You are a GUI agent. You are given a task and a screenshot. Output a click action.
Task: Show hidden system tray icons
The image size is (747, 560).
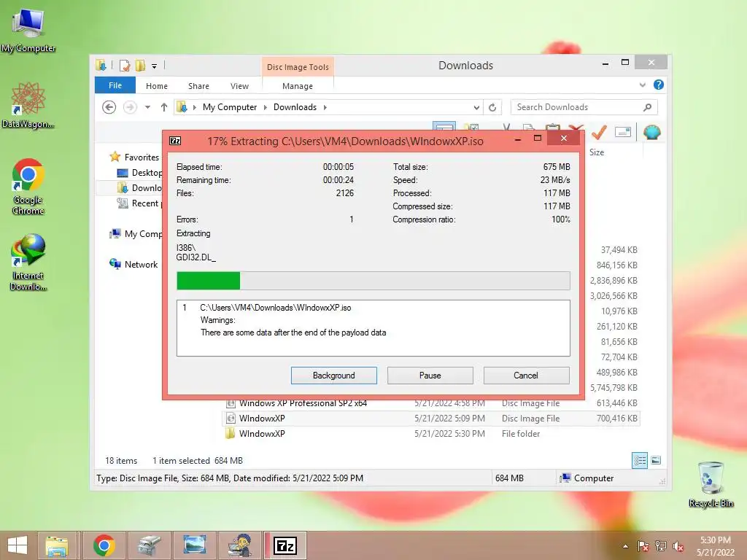click(x=625, y=546)
